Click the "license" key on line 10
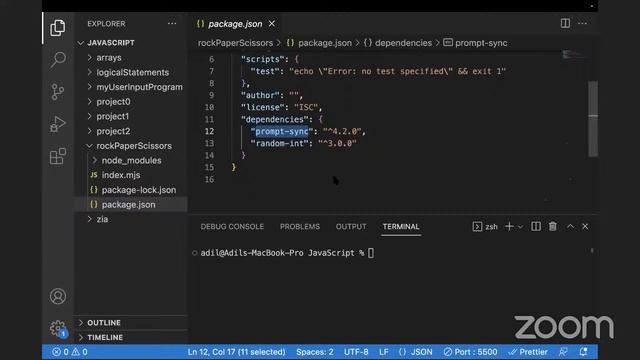Viewport: 640px width, 360px height. (x=263, y=107)
